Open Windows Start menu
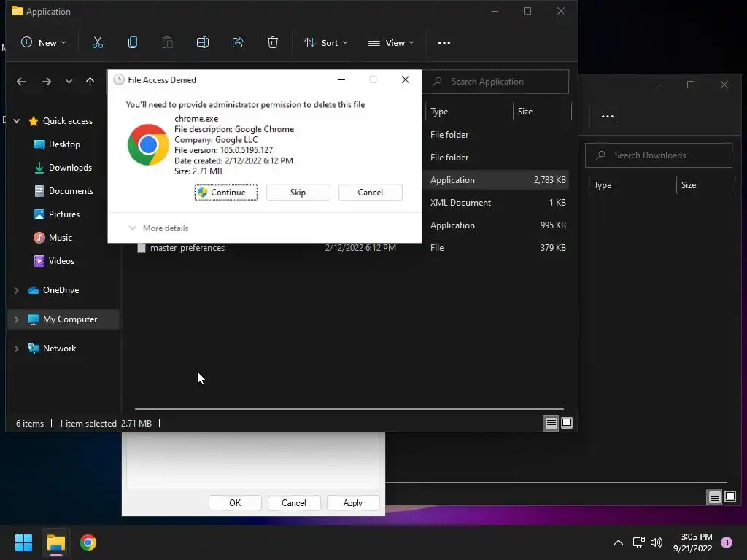The image size is (747, 560). pos(23,542)
